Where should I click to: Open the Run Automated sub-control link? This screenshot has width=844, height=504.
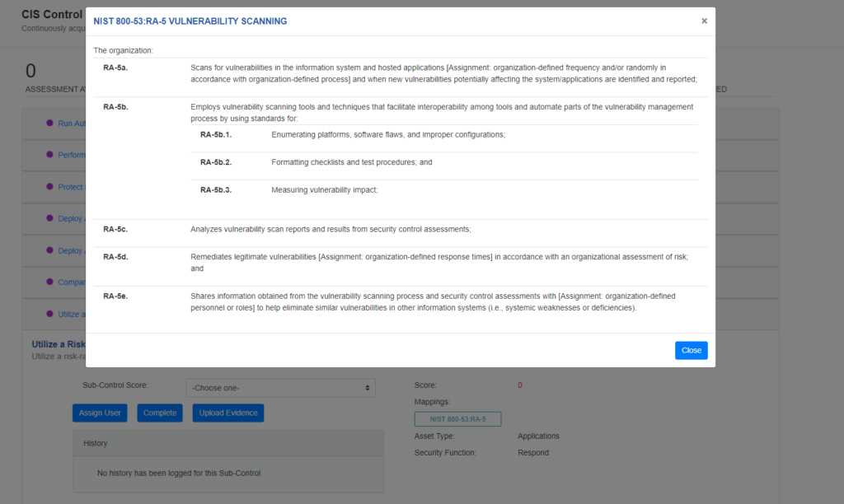74,124
